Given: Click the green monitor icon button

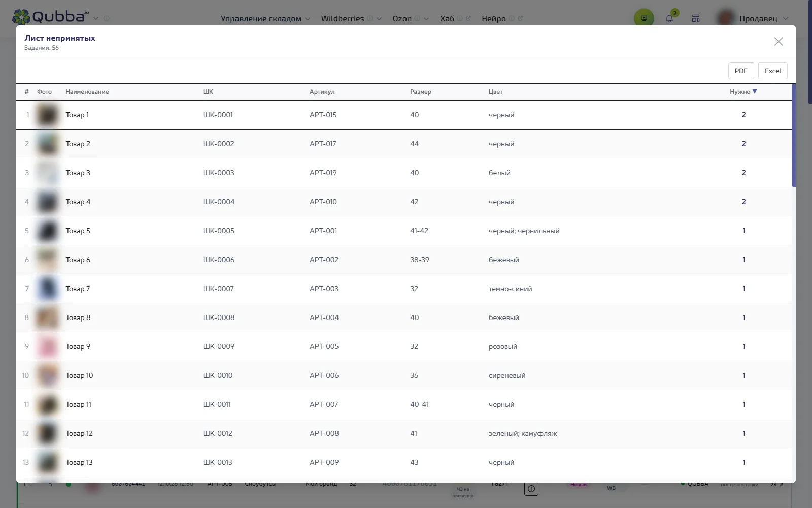Looking at the screenshot, I should click(644, 18).
